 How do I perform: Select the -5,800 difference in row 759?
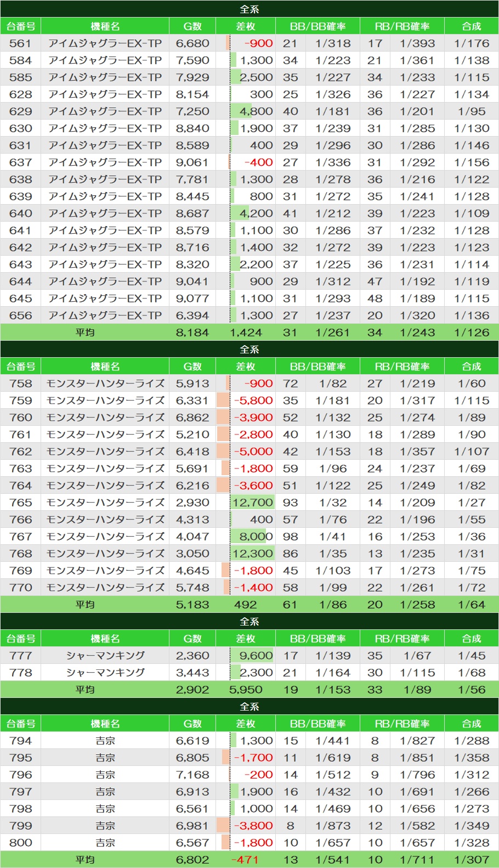[x=253, y=401]
